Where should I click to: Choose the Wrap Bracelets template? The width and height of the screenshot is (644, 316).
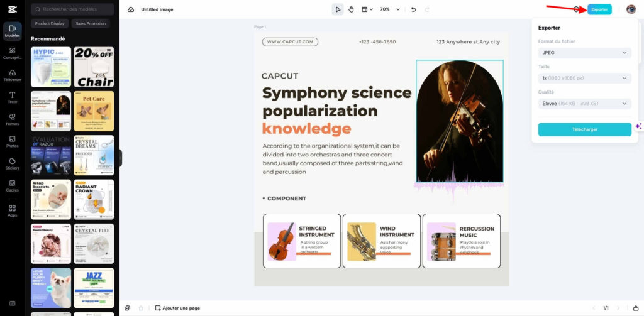51,199
